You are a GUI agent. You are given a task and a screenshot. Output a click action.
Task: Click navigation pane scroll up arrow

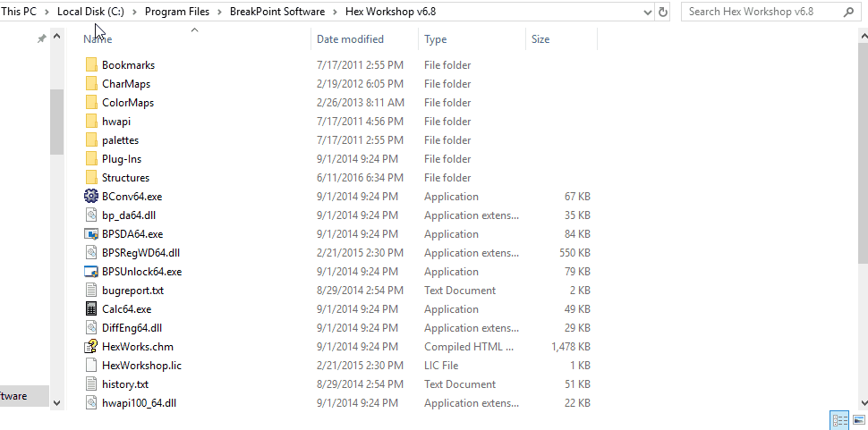click(57, 37)
